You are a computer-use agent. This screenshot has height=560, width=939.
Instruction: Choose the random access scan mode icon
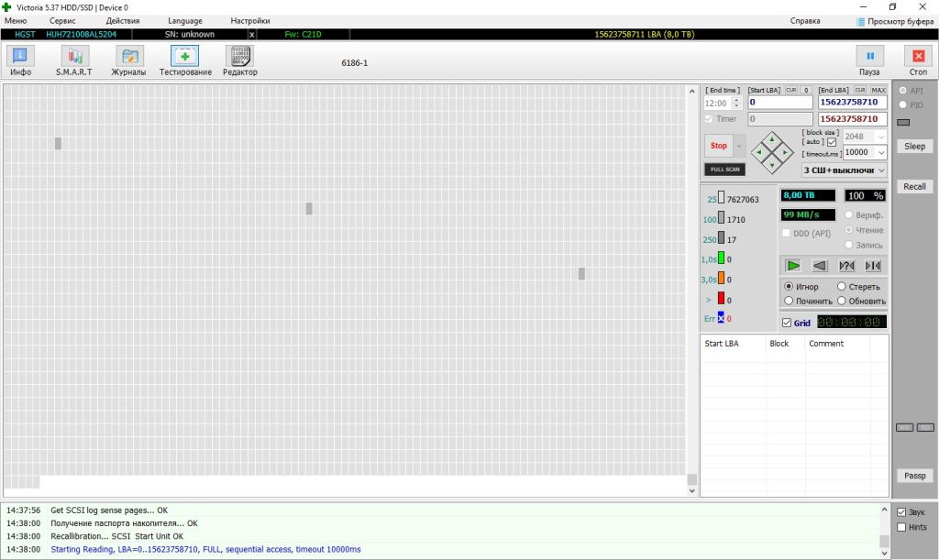[846, 266]
